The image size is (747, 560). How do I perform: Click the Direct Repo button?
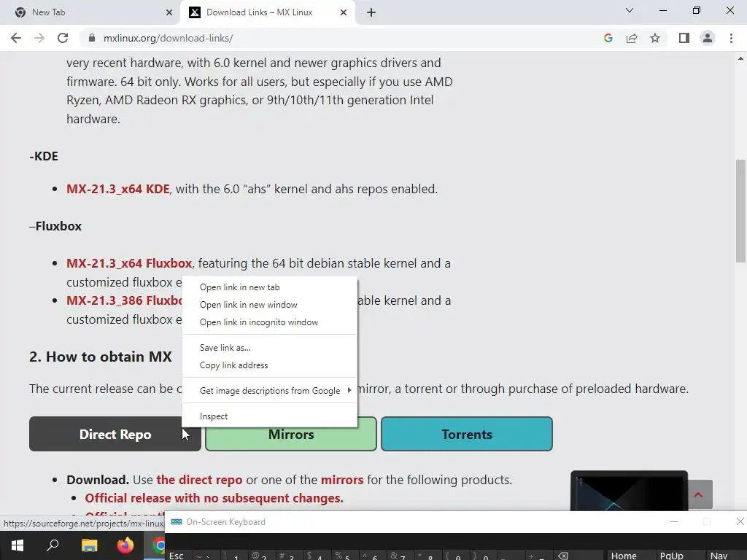(x=115, y=434)
